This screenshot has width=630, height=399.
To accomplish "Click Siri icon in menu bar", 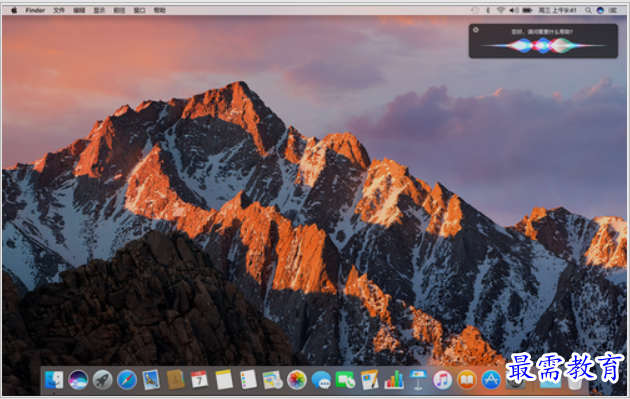I will [x=600, y=10].
